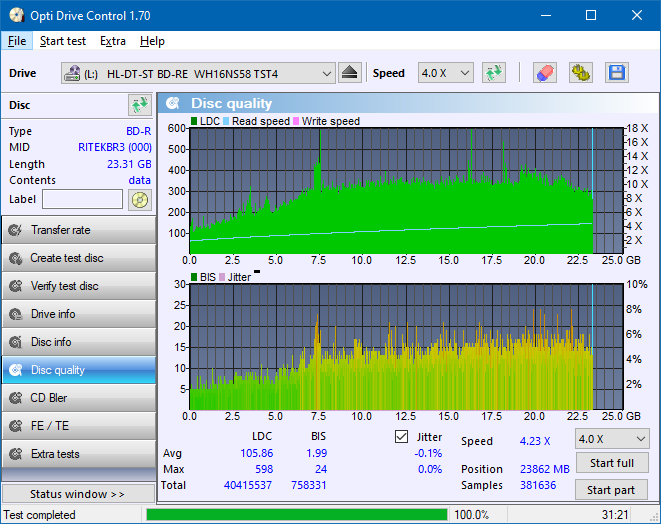Image resolution: width=661 pixels, height=524 pixels.
Task: Click the Position 23862 MB value
Action: (545, 469)
